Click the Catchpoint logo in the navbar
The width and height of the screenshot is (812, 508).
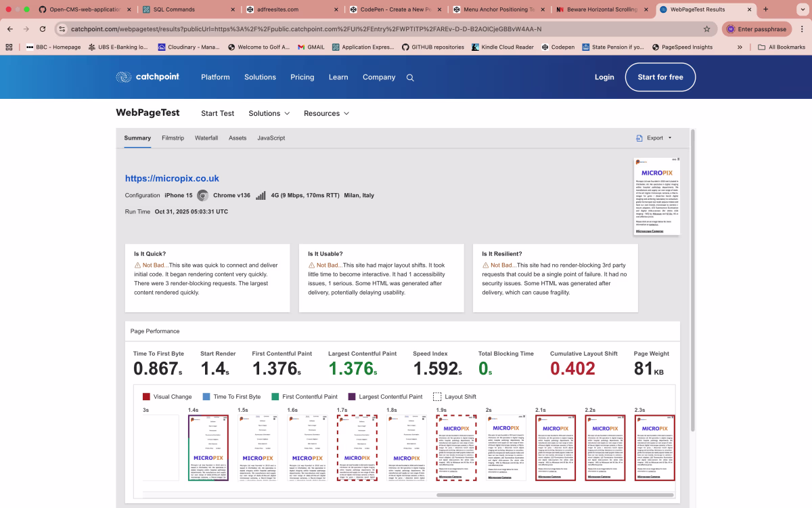pyautogui.click(x=148, y=77)
